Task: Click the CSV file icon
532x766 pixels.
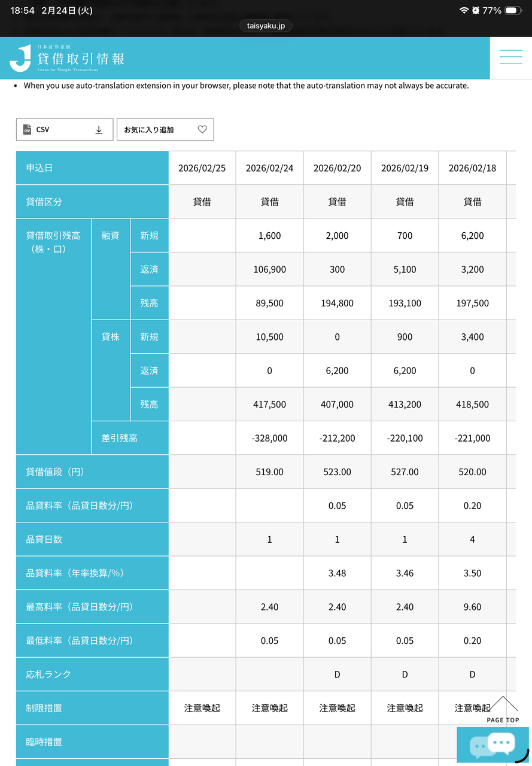Action: click(x=27, y=130)
